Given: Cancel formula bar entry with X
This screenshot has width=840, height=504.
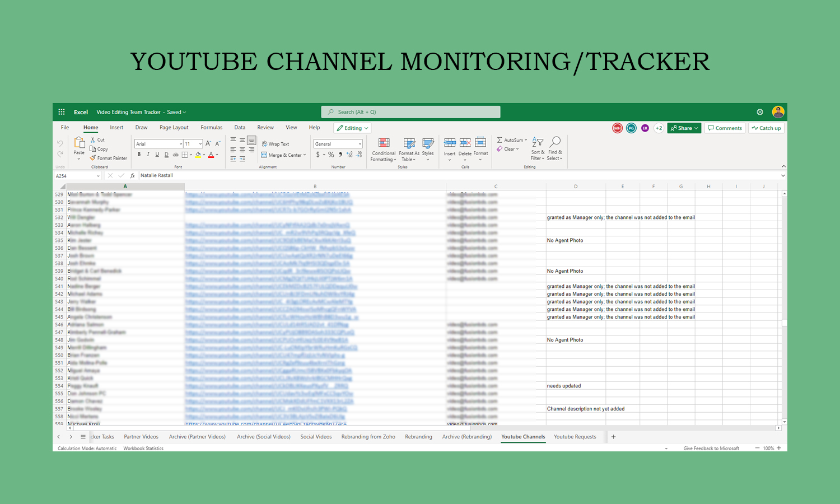Looking at the screenshot, I should click(x=110, y=176).
